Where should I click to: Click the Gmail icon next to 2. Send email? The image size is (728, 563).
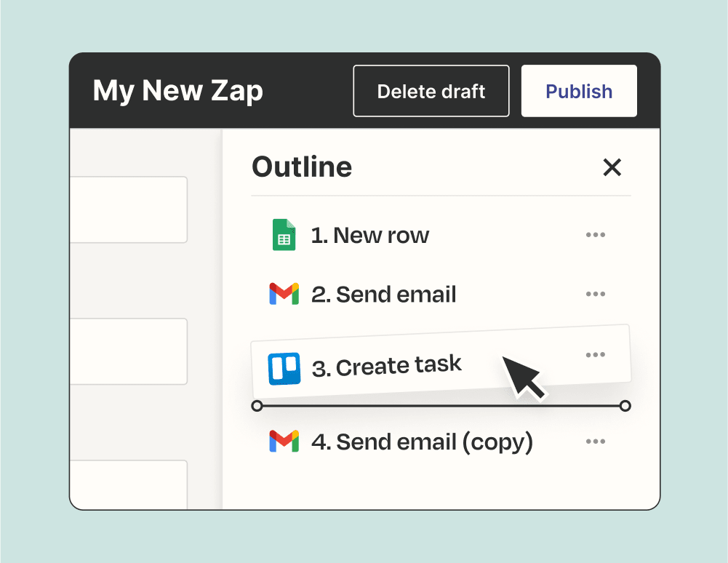click(284, 294)
